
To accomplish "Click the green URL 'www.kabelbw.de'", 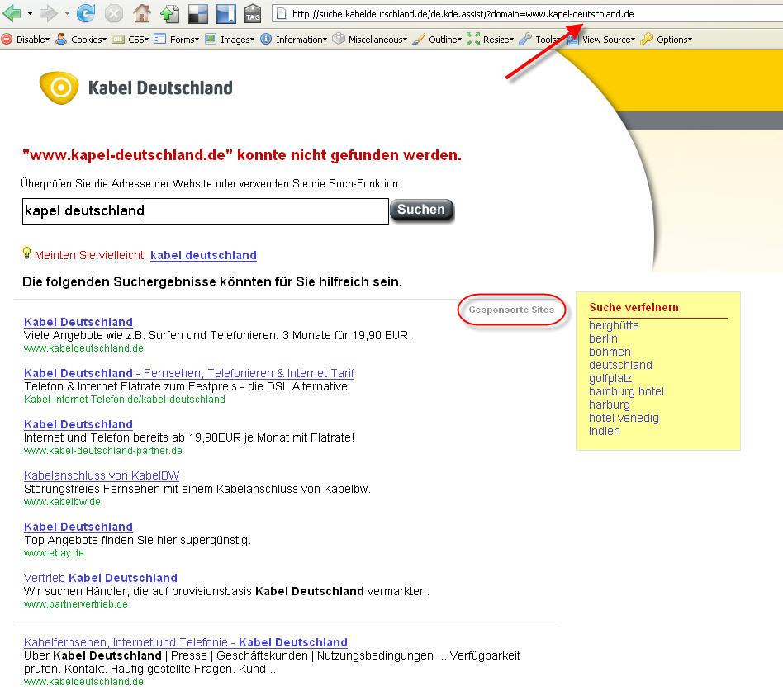I will pos(62,502).
